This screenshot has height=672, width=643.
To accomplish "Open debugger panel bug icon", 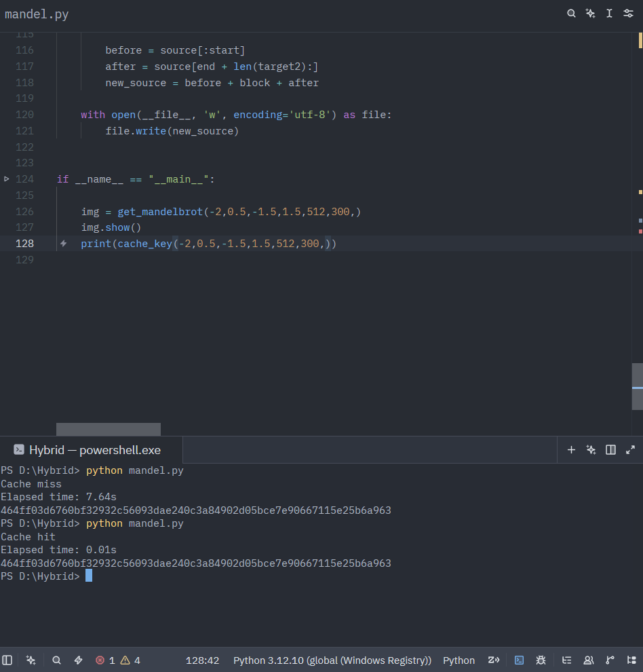I will pyautogui.click(x=541, y=660).
